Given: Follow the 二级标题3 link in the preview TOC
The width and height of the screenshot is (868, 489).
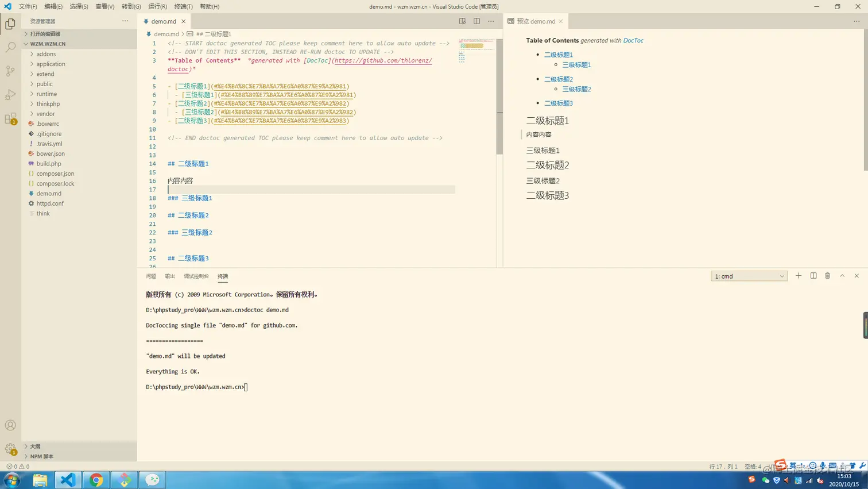Looking at the screenshot, I should (559, 103).
